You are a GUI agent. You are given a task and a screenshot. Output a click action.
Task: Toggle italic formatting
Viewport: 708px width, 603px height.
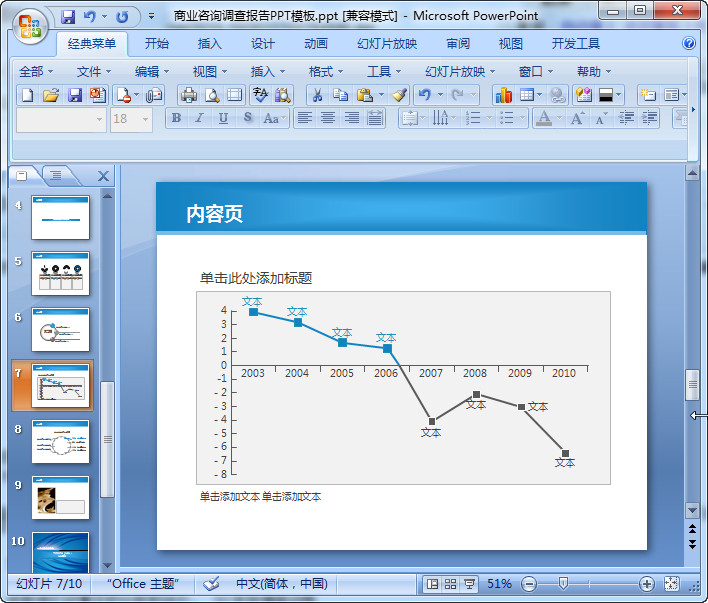(x=199, y=118)
